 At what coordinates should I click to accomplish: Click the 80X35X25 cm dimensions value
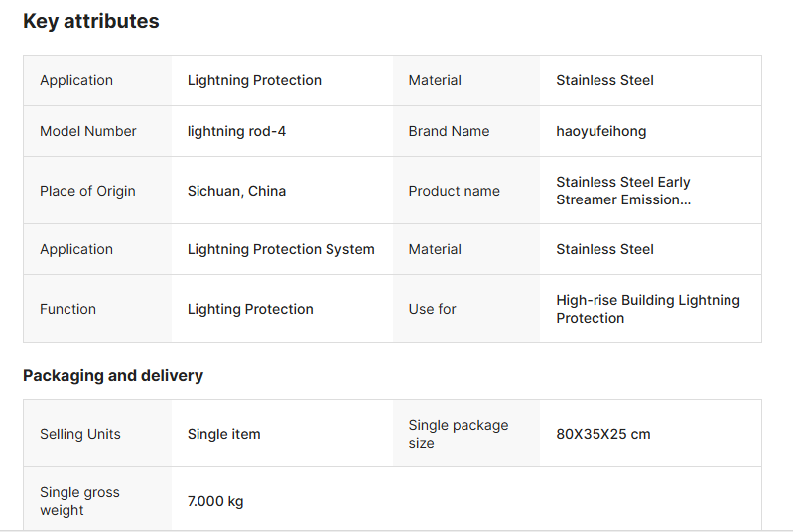click(x=603, y=434)
